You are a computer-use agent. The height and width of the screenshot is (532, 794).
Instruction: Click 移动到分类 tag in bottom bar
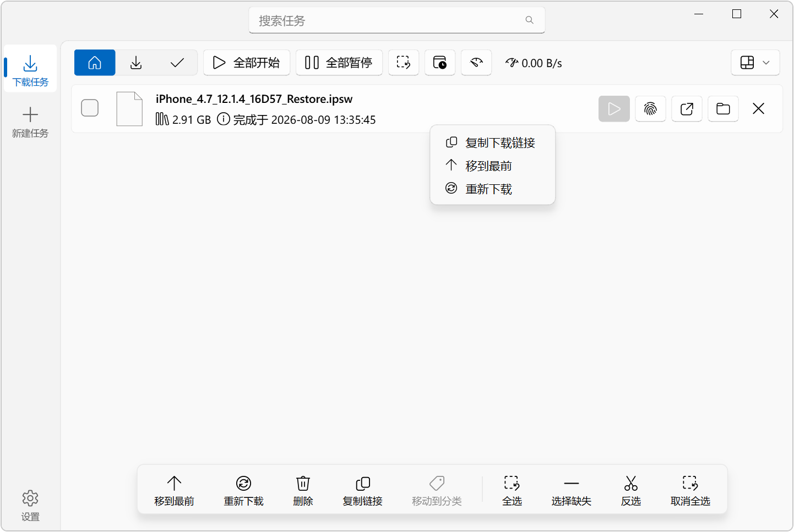437,491
